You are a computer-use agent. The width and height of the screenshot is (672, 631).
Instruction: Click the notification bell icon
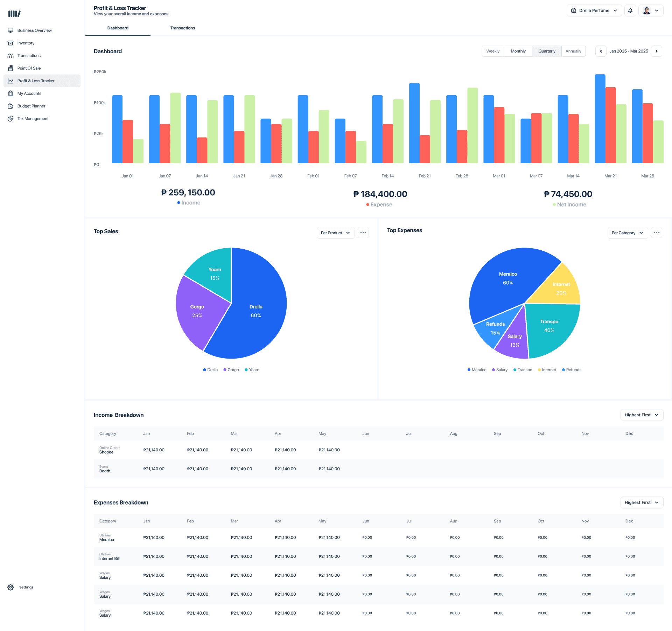tap(630, 11)
